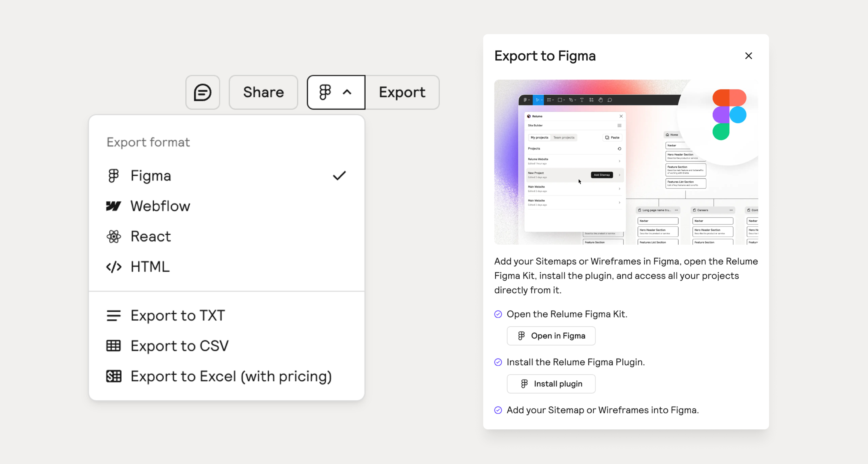This screenshot has height=464, width=868.
Task: Collapse the Figma export format dropdown
Action: [x=336, y=92]
